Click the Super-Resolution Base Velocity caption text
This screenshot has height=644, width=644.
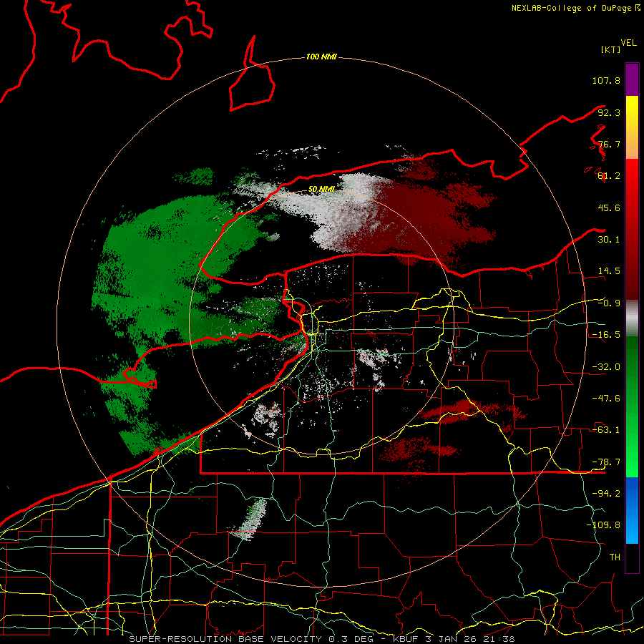point(321,639)
